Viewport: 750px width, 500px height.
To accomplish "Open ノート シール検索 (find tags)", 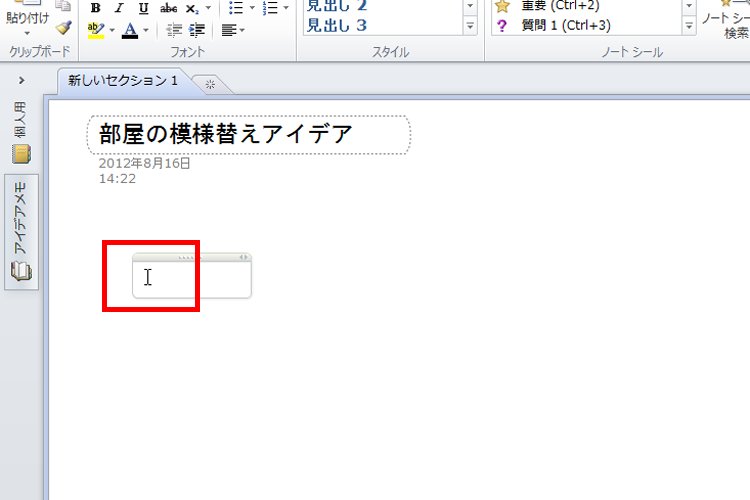I will (725, 19).
